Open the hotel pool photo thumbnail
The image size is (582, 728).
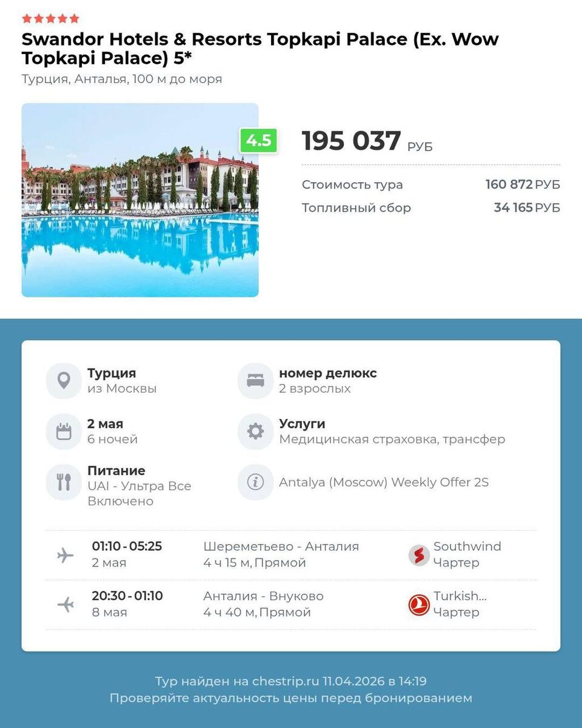(140, 200)
